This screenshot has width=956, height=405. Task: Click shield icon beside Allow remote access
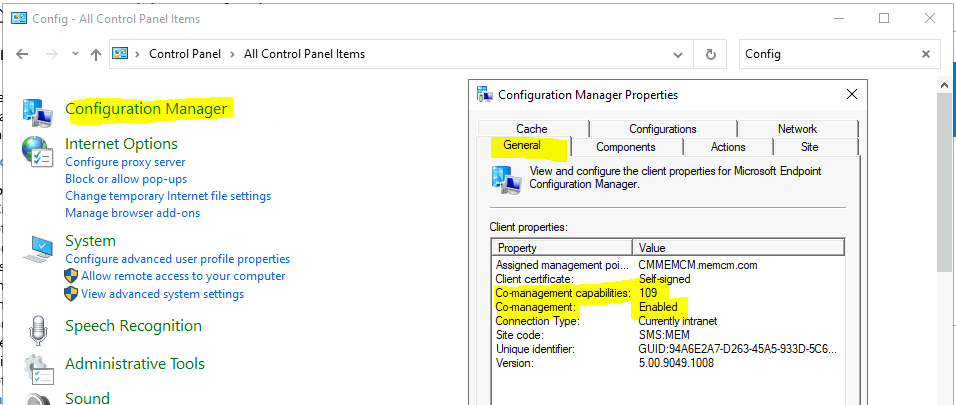click(71, 276)
